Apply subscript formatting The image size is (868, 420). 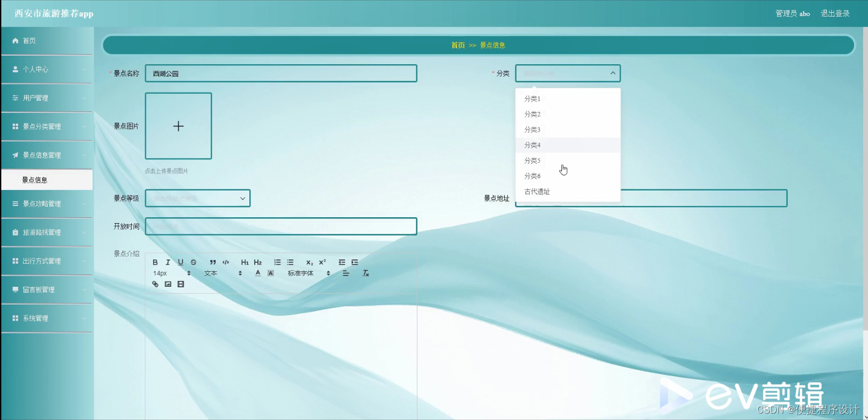pyautogui.click(x=309, y=262)
